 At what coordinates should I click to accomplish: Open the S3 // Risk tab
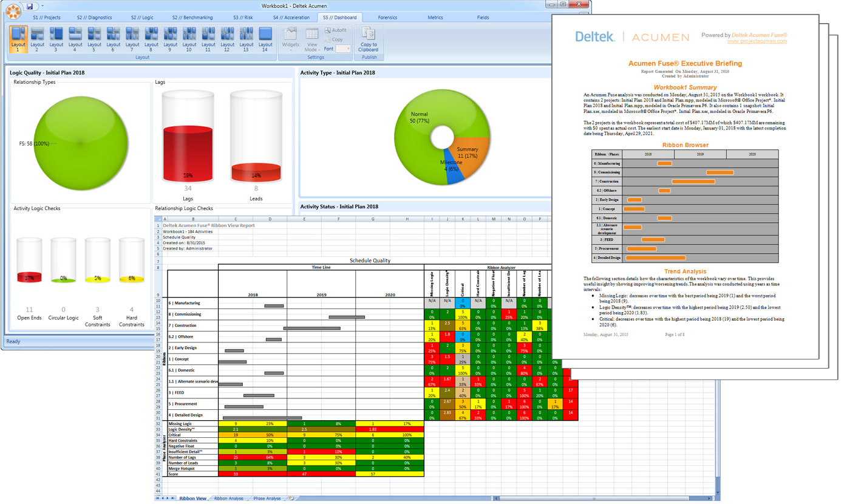(x=243, y=18)
